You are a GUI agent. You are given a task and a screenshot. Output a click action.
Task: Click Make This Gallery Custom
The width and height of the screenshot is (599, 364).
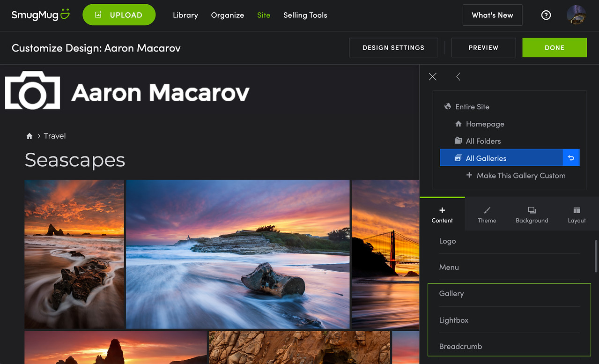(520, 176)
